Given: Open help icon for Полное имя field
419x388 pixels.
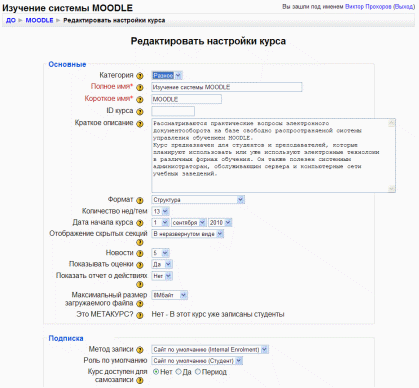Looking at the screenshot, I should pyautogui.click(x=140, y=87).
